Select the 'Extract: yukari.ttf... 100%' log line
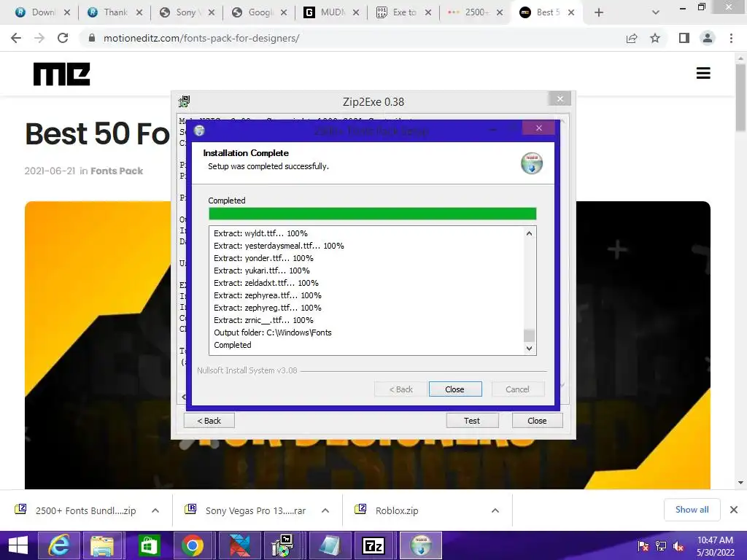Image resolution: width=747 pixels, height=560 pixels. coord(262,271)
